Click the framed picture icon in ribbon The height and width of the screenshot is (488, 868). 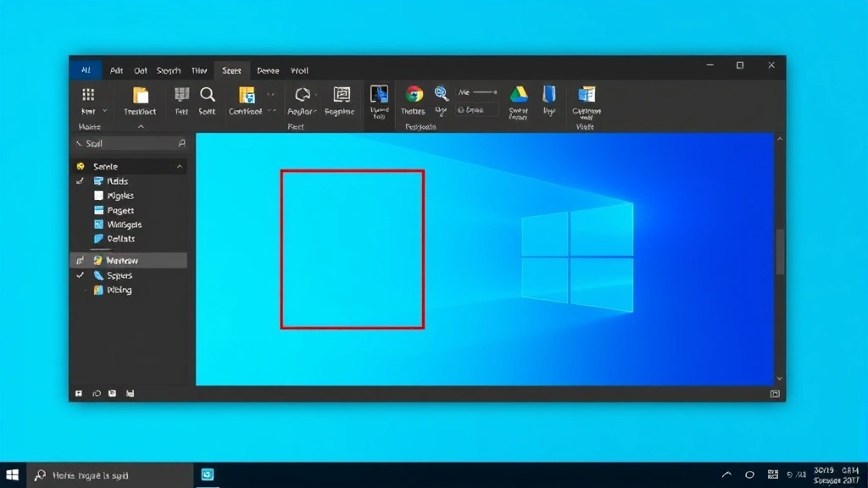[x=342, y=94]
